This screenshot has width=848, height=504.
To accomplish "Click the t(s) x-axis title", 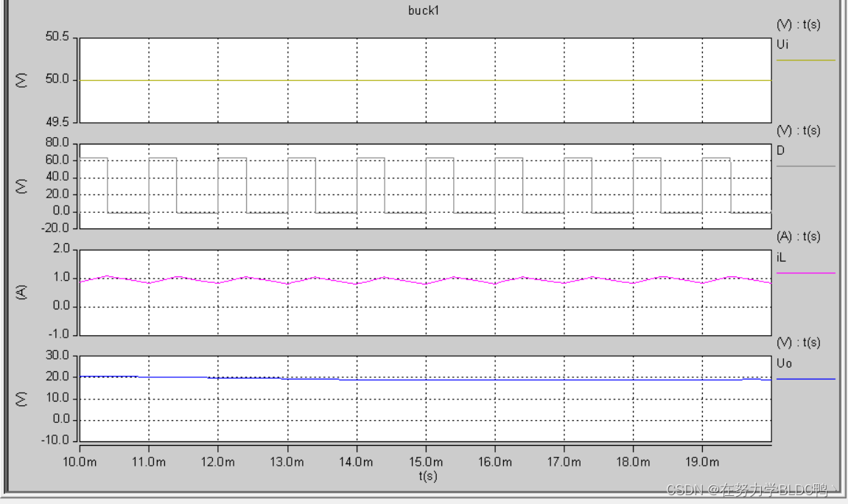I will (428, 476).
